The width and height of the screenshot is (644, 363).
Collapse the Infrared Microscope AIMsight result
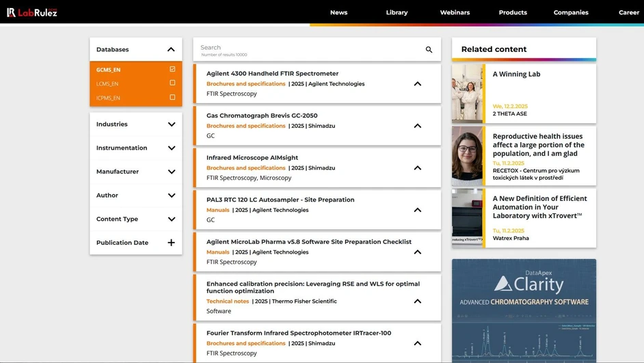(x=418, y=168)
